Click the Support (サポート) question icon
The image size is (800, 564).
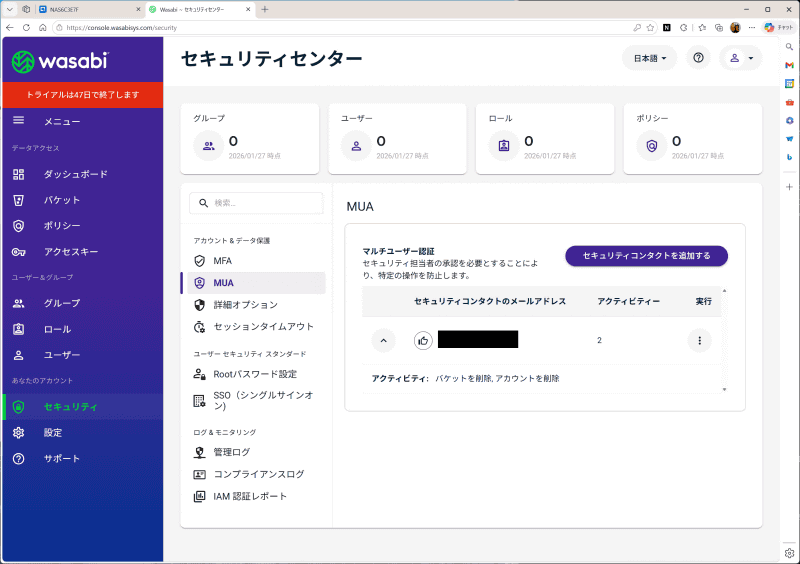pyautogui.click(x=18, y=458)
